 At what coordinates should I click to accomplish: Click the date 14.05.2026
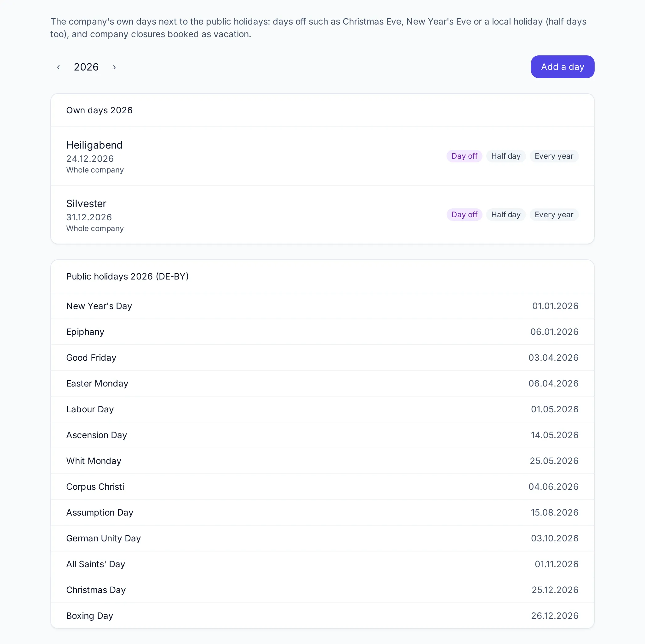[555, 435]
